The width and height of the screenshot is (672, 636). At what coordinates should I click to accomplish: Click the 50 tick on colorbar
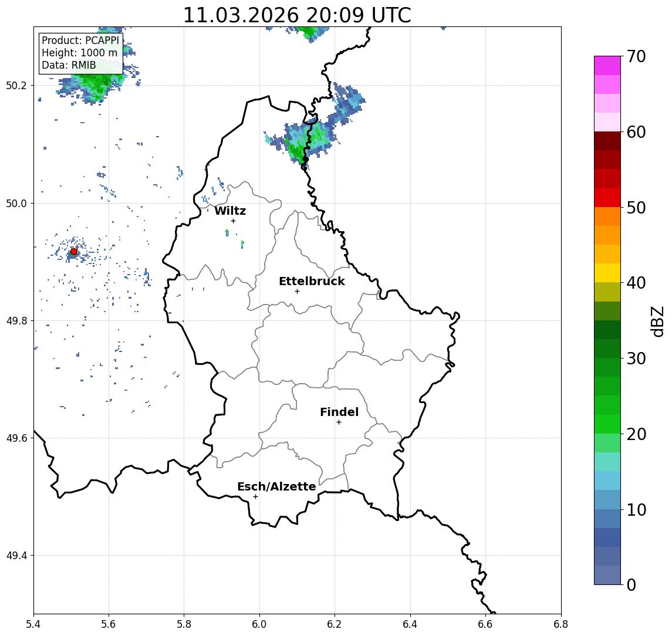(636, 208)
